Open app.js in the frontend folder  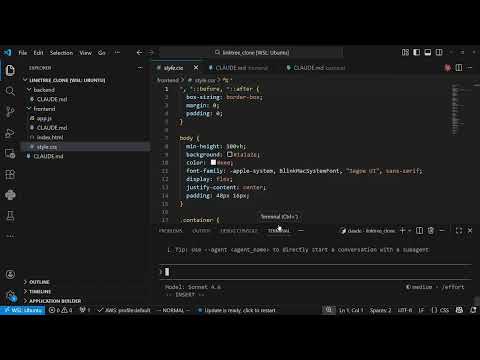(x=44, y=118)
